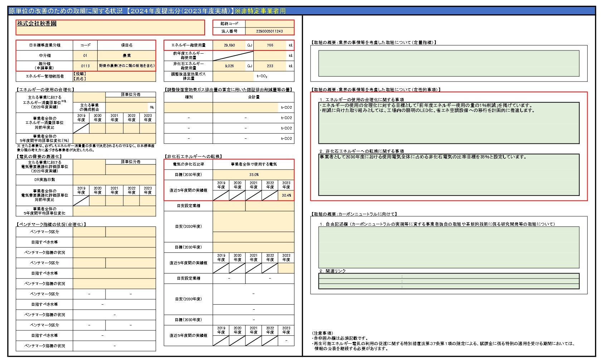This screenshot has height=364, width=604.
Task: Click the empty 銘柄コード value field
Action: coord(270,24)
